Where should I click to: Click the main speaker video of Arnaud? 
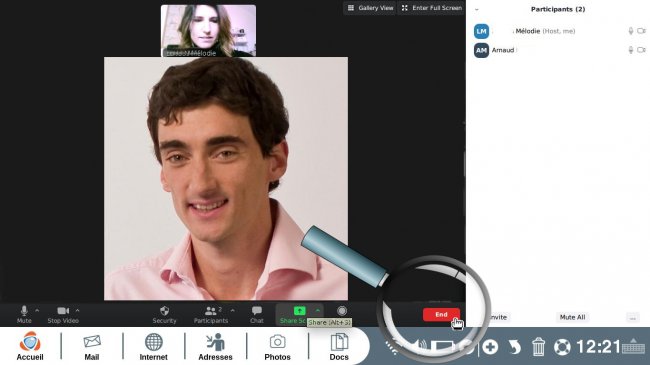226,178
